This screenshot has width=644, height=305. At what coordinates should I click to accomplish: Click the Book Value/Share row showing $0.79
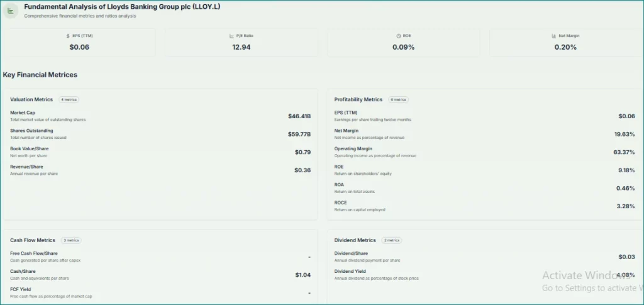point(160,152)
